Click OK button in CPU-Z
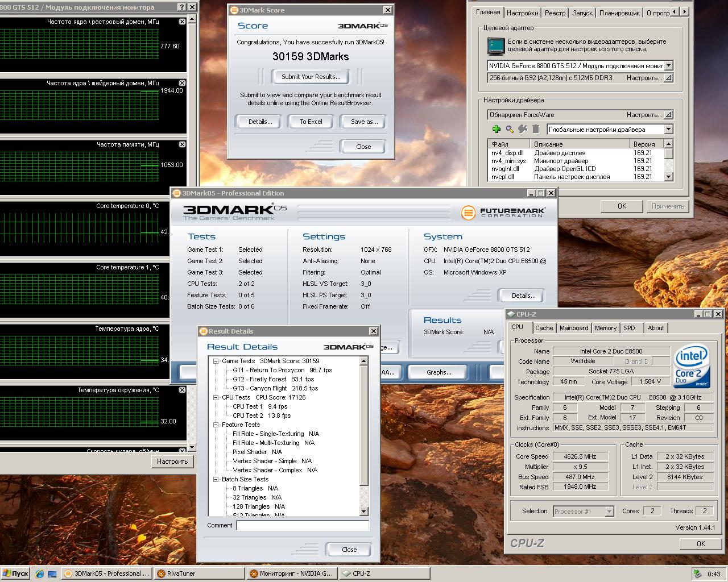The image size is (728, 582). pyautogui.click(x=701, y=543)
